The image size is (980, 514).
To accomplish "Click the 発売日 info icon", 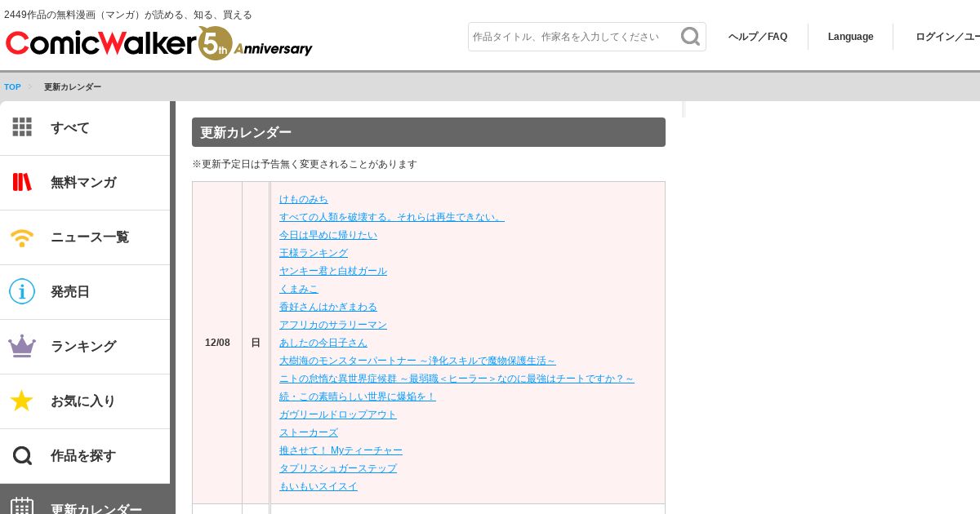I will coord(22,291).
